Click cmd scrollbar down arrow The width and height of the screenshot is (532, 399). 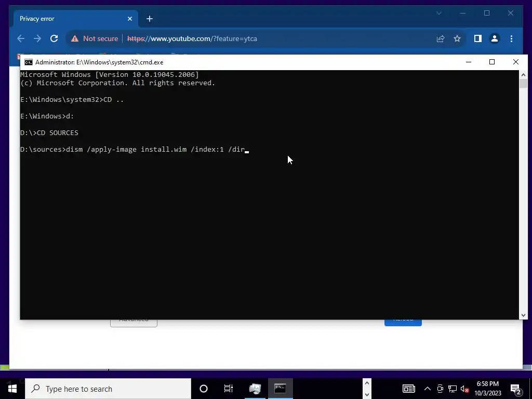(523, 315)
